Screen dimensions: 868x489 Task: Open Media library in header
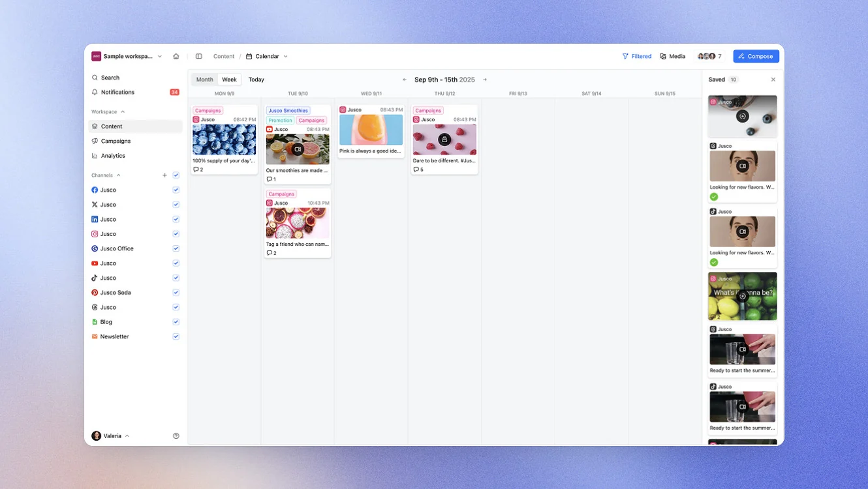click(x=673, y=56)
